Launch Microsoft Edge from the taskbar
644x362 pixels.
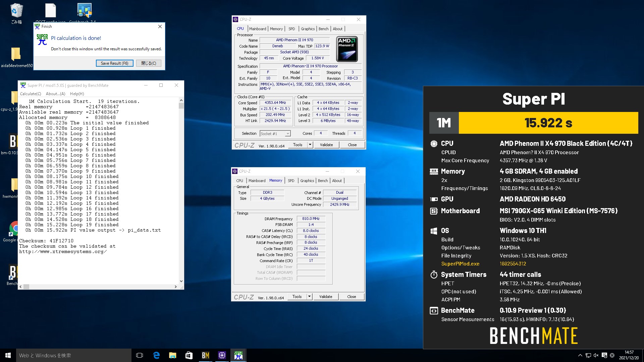point(156,355)
